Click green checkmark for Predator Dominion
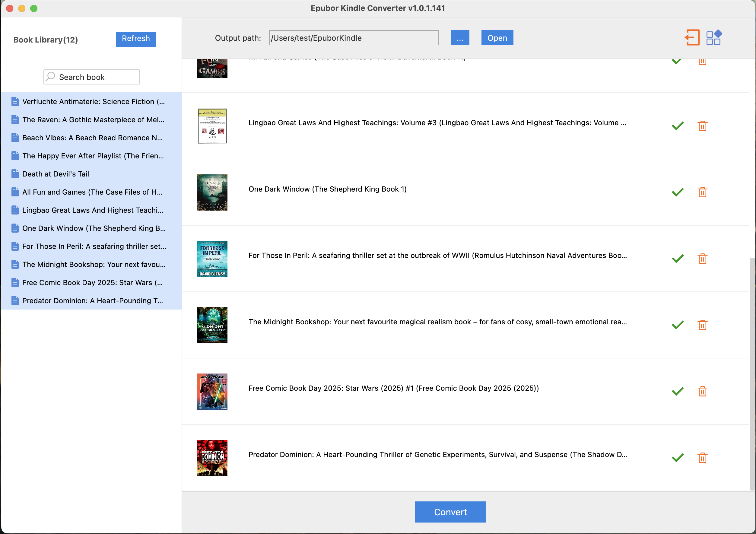 click(678, 458)
